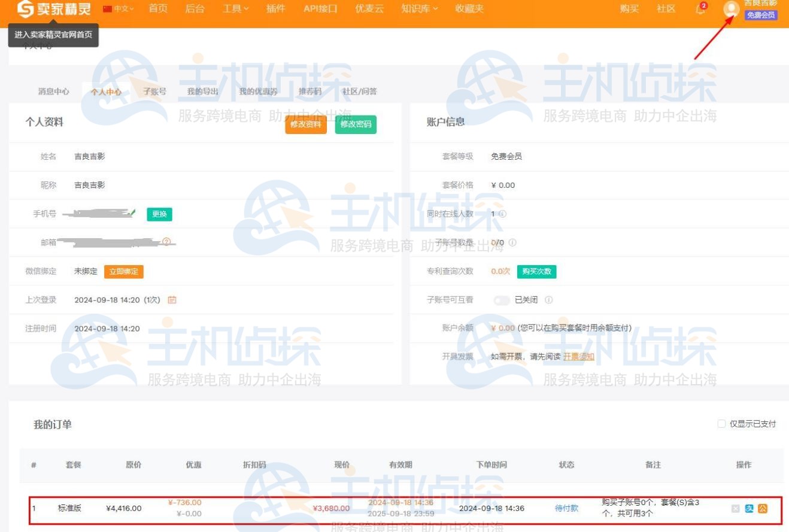Screen dimensions: 789x532
Task: Select the API接口 menu item
Action: [320, 8]
